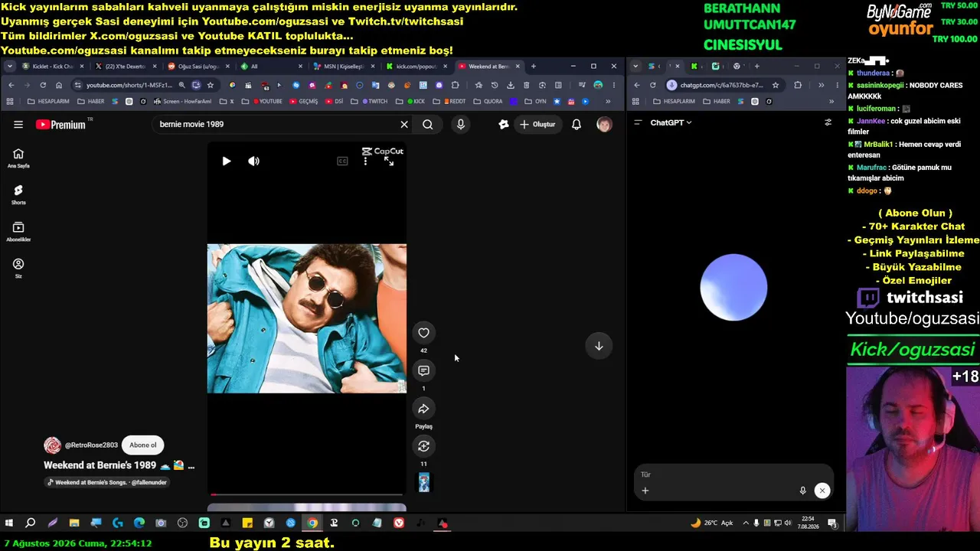This screenshot has height=551, width=980.
Task: Open the remix button on the Short
Action: coord(423,446)
